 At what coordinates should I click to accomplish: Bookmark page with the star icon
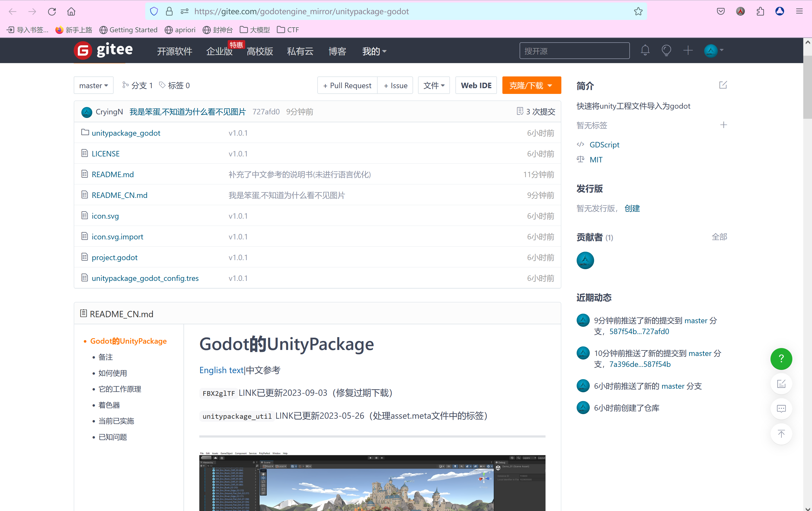tap(638, 11)
